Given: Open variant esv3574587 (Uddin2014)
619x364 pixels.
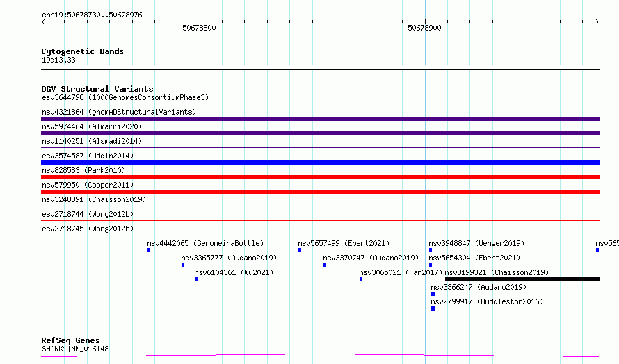Looking at the screenshot, I should (88, 156).
